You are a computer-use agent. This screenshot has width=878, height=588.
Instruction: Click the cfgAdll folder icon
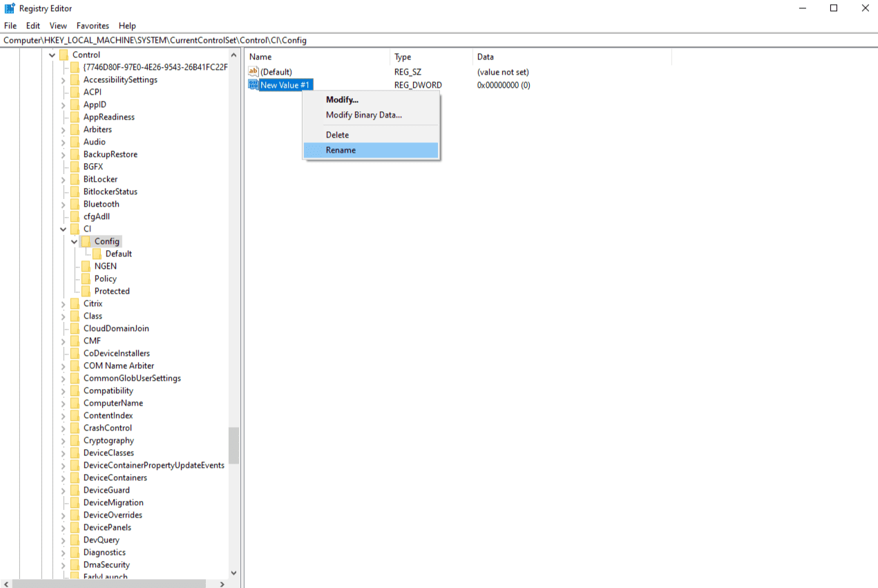click(75, 216)
